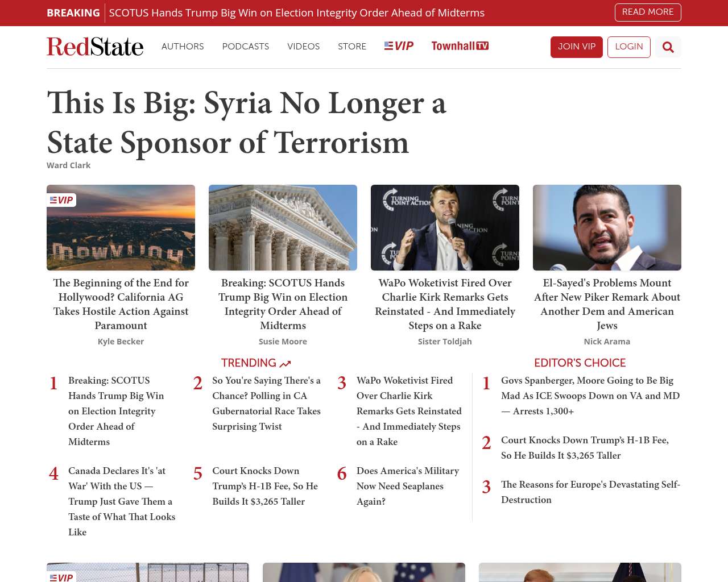
Task: Open trending #3 WaPo Woketivist story
Action: [x=409, y=411]
